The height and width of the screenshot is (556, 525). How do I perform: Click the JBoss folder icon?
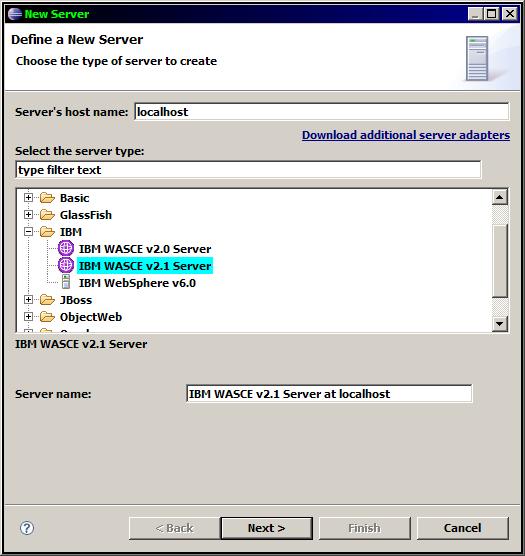click(47, 300)
